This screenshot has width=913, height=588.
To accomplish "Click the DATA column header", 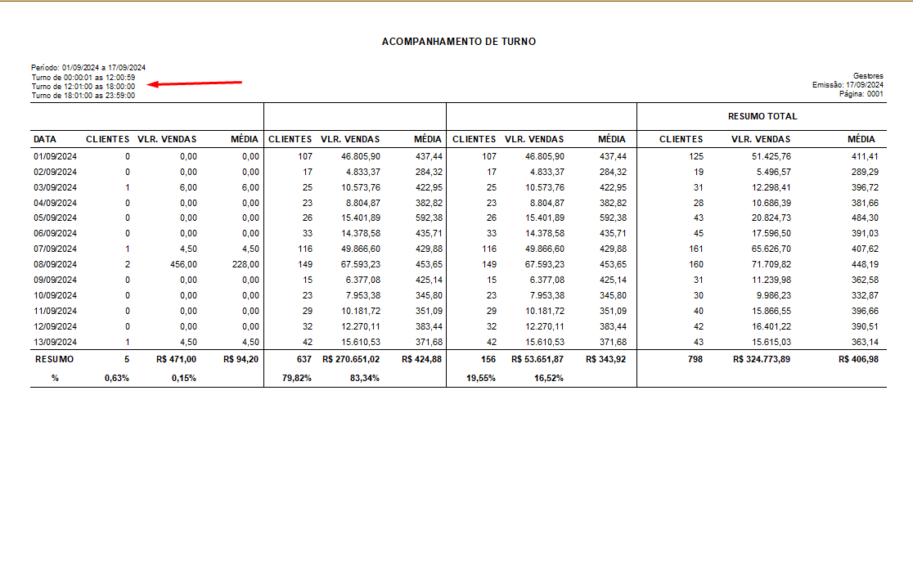I will point(45,139).
